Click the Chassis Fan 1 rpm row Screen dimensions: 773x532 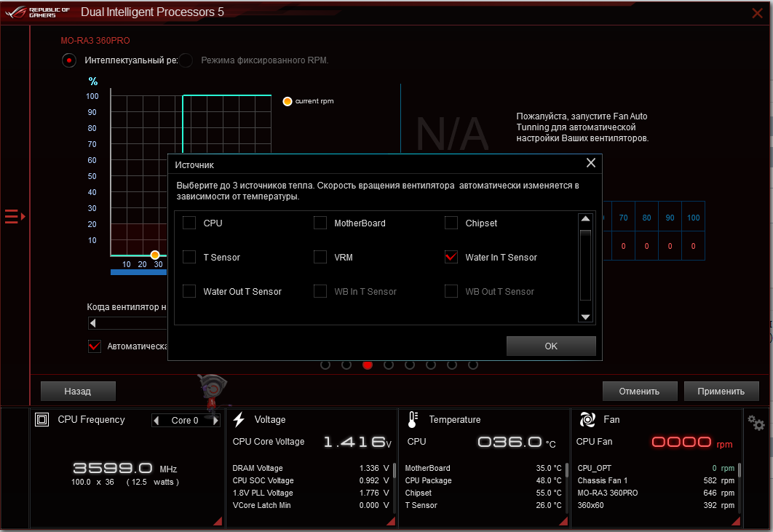[x=656, y=480]
